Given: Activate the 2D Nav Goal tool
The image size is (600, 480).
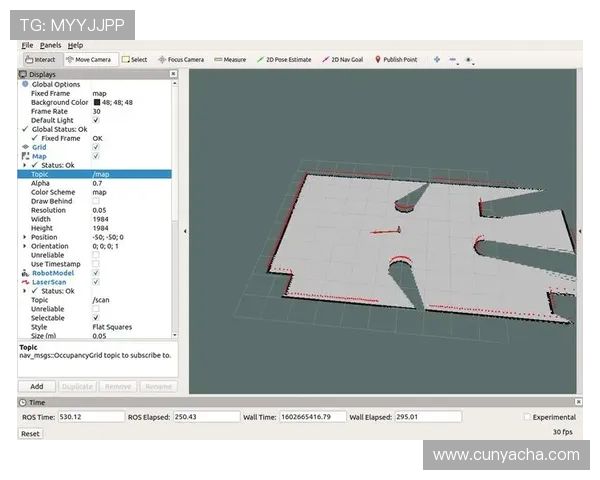Looking at the screenshot, I should tap(343, 59).
